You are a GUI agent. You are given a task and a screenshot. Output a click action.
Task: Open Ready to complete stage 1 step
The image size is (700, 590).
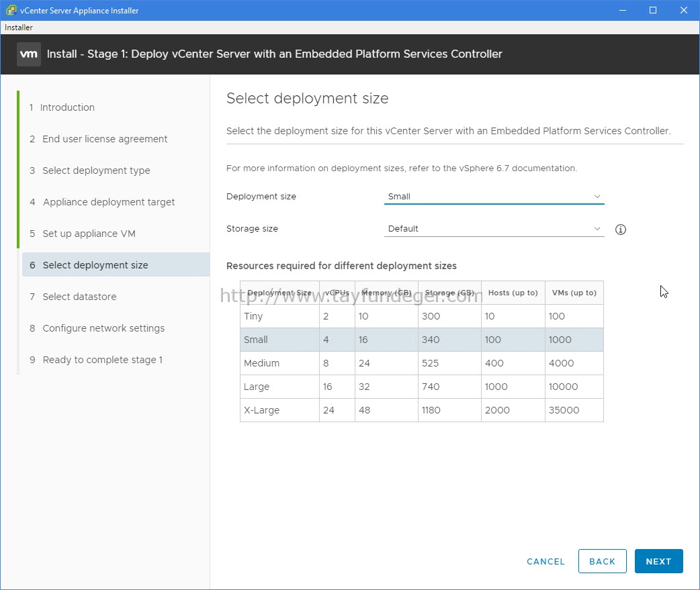point(96,360)
